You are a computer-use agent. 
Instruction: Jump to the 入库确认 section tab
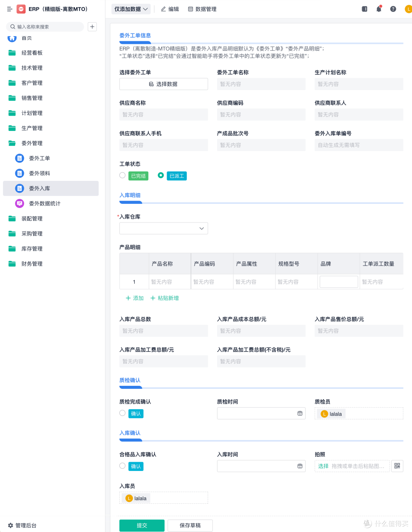click(130, 433)
